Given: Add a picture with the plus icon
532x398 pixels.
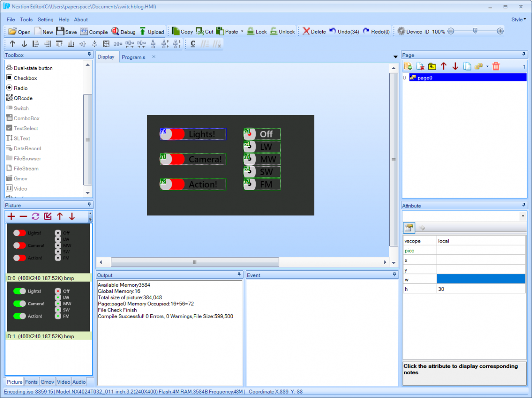Looking at the screenshot, I should point(11,216).
